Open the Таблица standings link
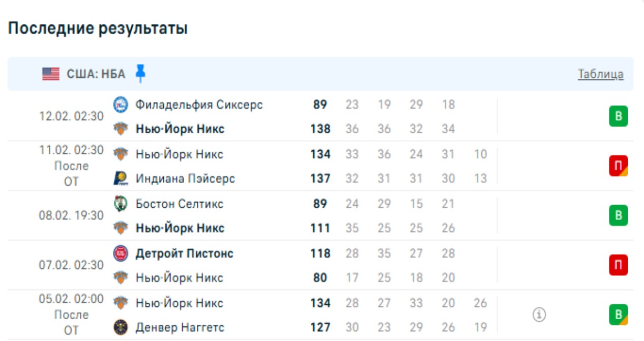 point(600,74)
